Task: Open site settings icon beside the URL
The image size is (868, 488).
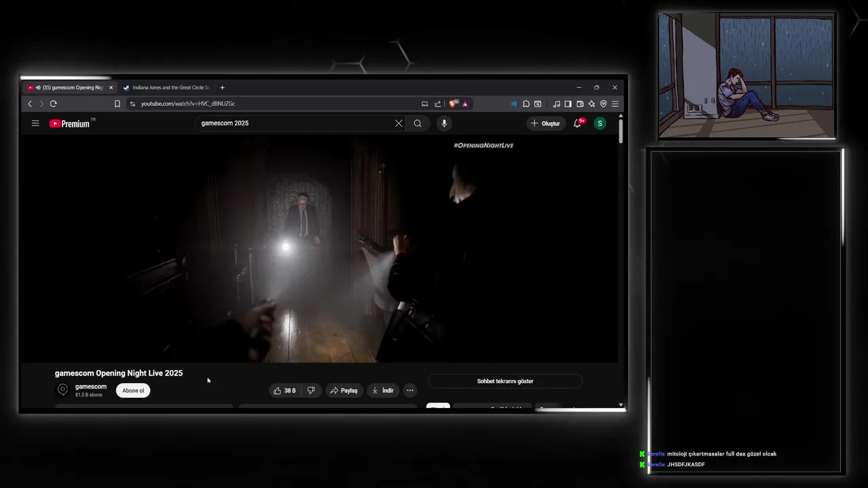Action: pos(133,104)
